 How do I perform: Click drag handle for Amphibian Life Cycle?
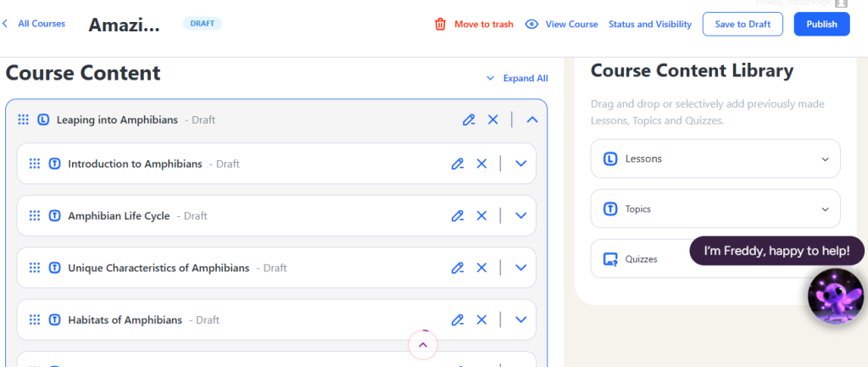click(x=35, y=216)
